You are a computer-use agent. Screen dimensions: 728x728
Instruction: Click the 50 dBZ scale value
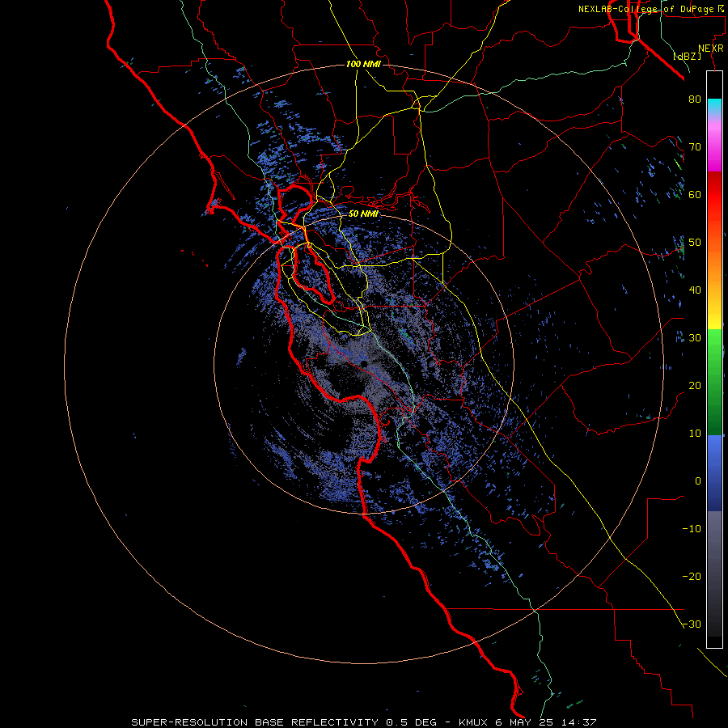point(695,243)
